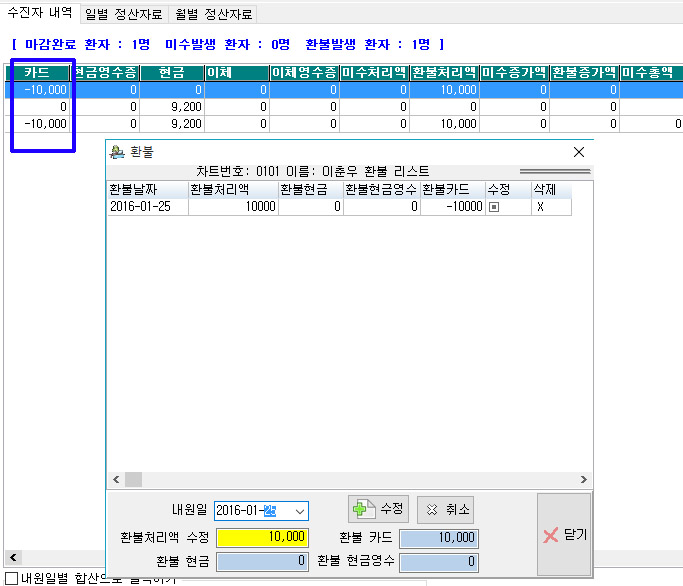
Task: Click the 환불 dialog title icon
Action: (x=118, y=152)
